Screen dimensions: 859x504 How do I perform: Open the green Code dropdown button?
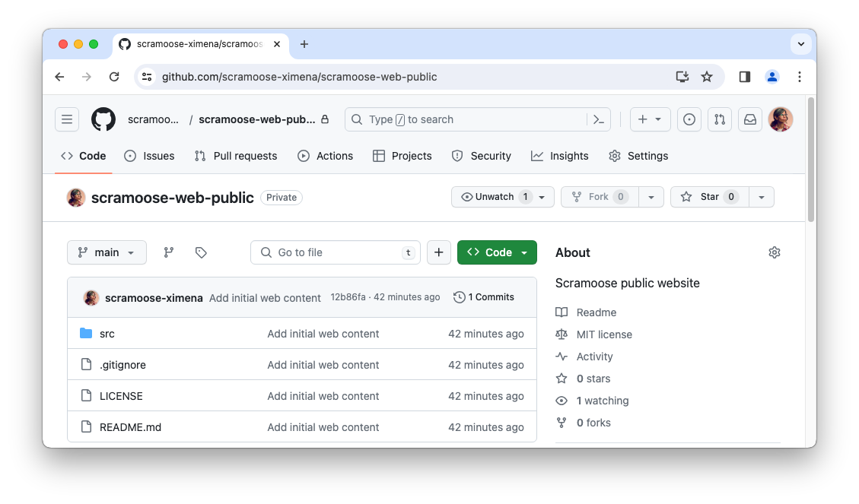(497, 252)
